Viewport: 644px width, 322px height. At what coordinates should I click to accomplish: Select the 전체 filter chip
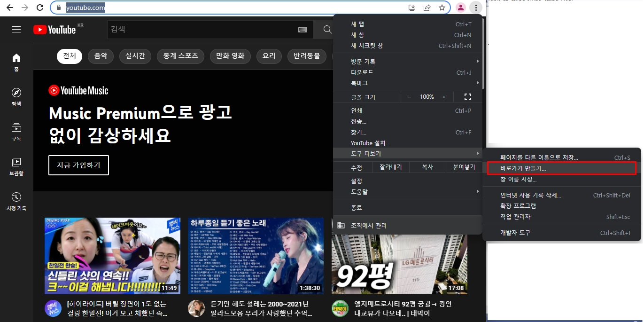pyautogui.click(x=70, y=56)
